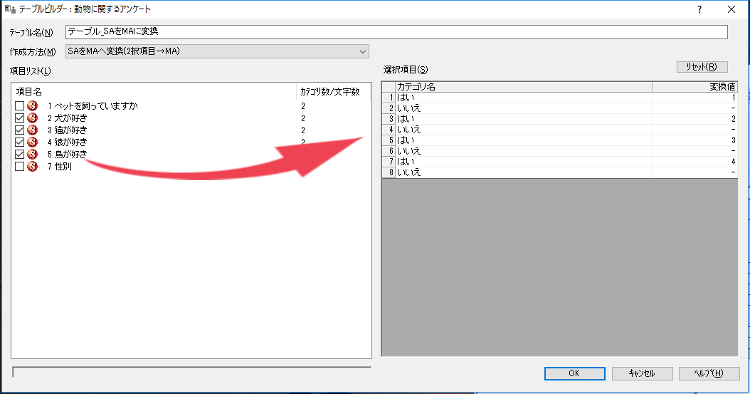Open the 作成方法 dropdown list
The image size is (750, 394).
coord(217,51)
